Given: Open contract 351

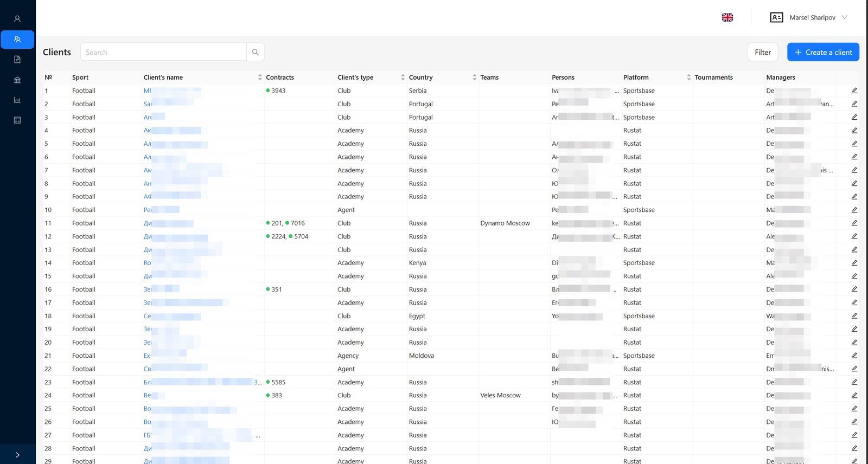Looking at the screenshot, I should pyautogui.click(x=277, y=289).
